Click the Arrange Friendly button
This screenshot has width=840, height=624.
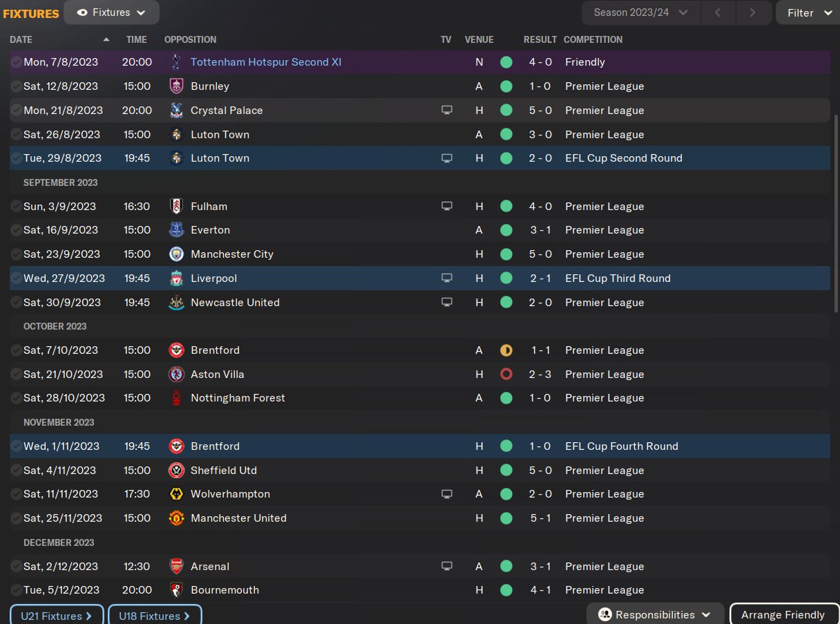point(783,614)
